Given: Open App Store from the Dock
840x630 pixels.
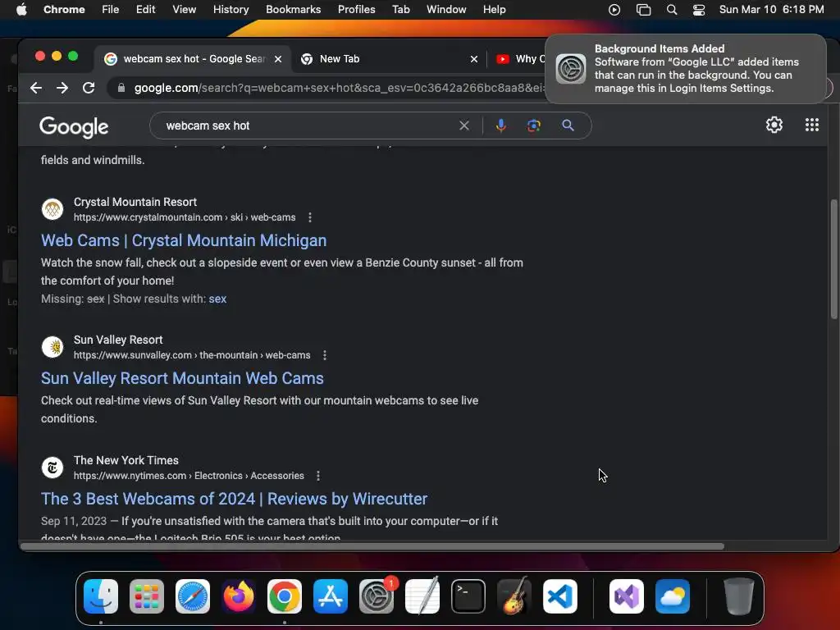Looking at the screenshot, I should (331, 596).
